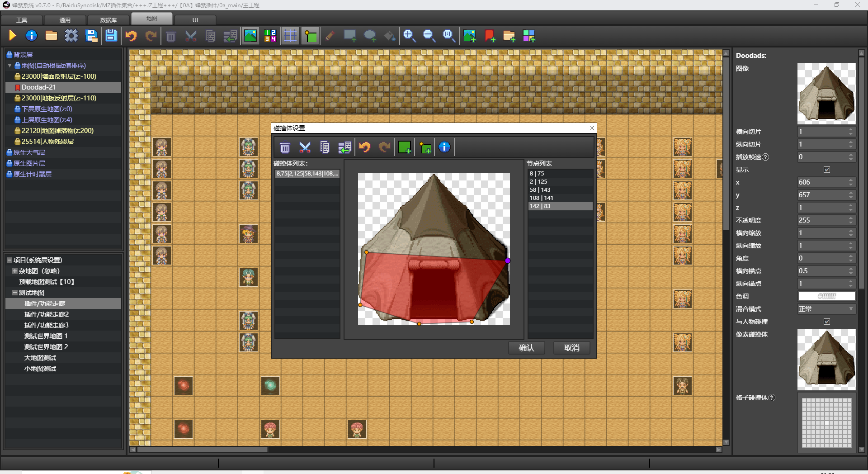Click the orange undo arrow in collision dialog
The height and width of the screenshot is (474, 868).
(x=365, y=147)
